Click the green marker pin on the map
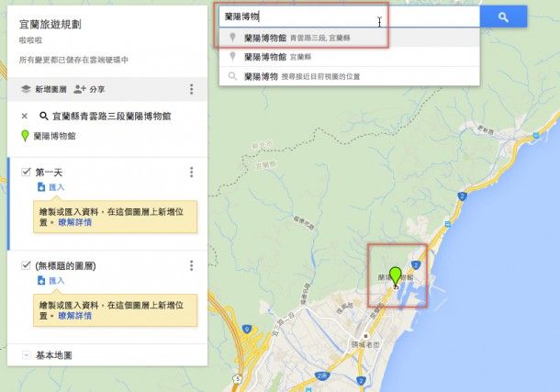The image size is (560, 392). (396, 277)
